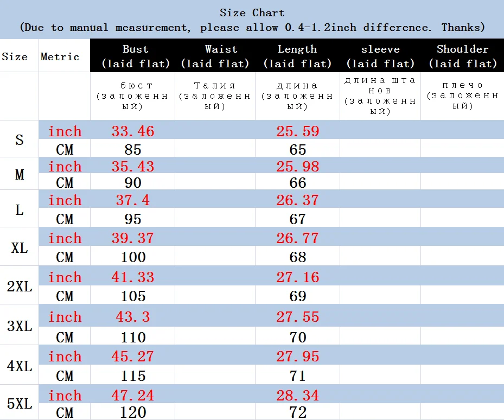504x420 pixels.
Task: Select the 2XL size label
Action: tap(20, 286)
